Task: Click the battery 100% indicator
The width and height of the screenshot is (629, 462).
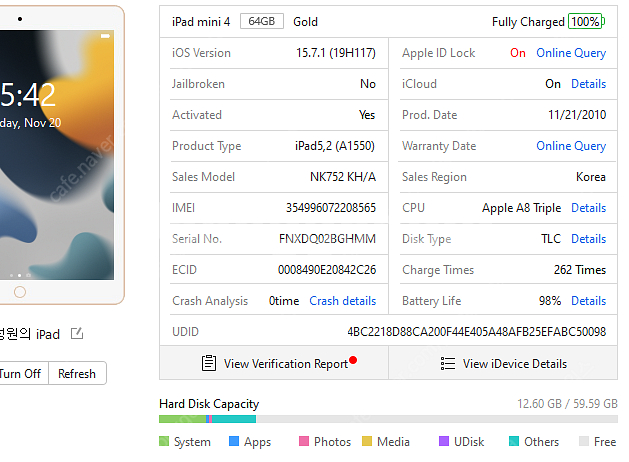Action: 586,22
